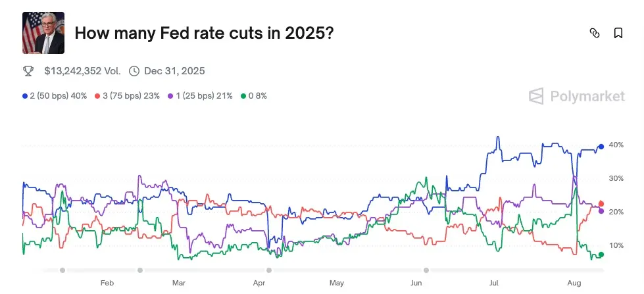Screen dimensions: 644x294
Task: Click the clock icon before Dec 31
Action: click(134, 70)
